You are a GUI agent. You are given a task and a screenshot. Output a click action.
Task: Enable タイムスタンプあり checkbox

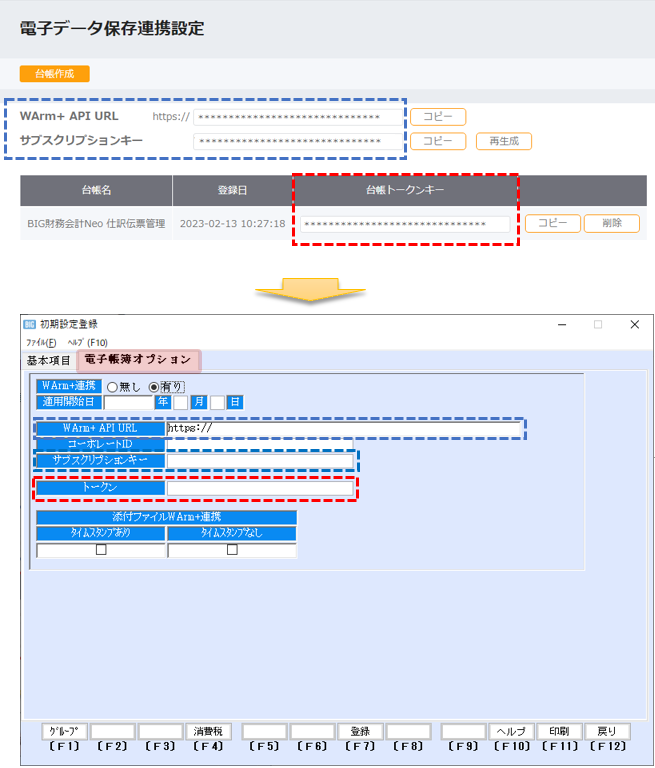pyautogui.click(x=101, y=550)
